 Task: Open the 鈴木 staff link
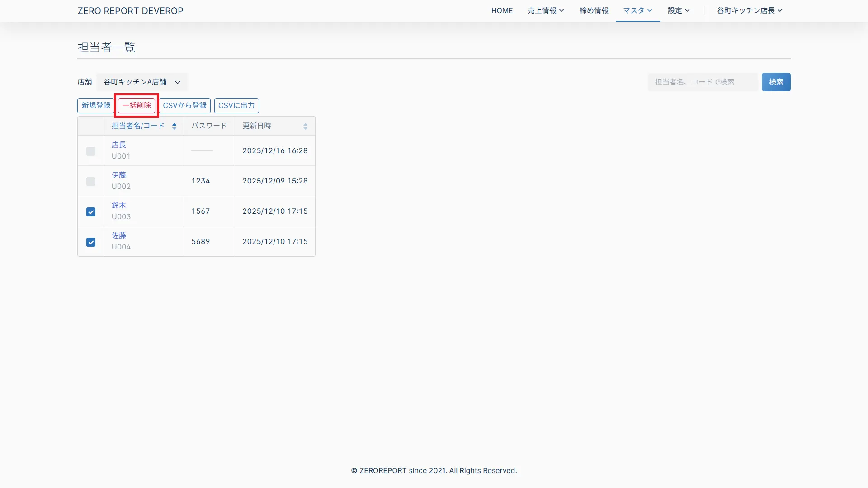coord(118,205)
